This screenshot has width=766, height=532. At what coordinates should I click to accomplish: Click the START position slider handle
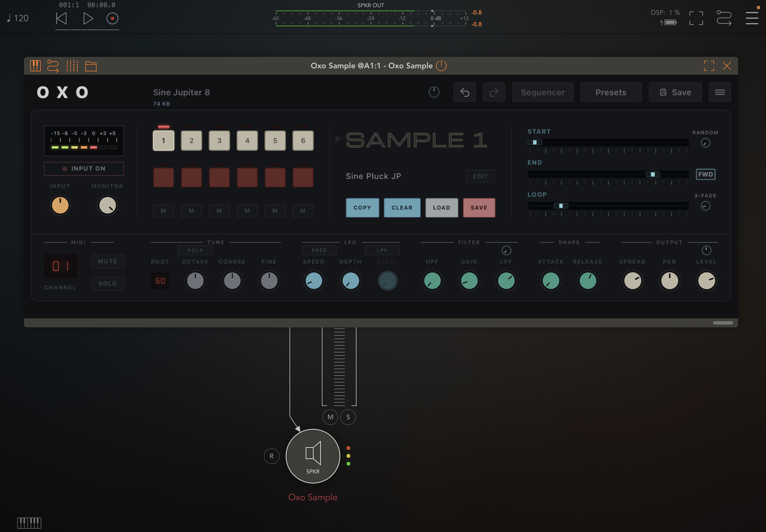[x=534, y=142]
